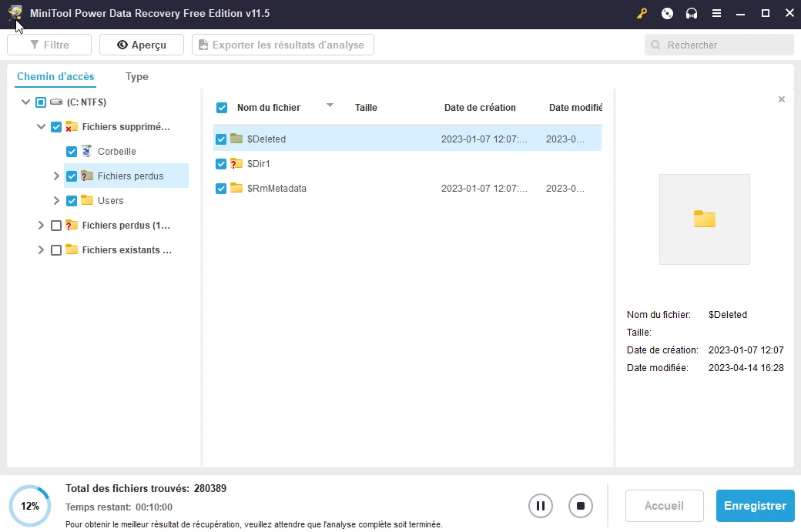The image size is (801, 532).
Task: Click the MiniTool app logo icon
Action: tap(15, 13)
